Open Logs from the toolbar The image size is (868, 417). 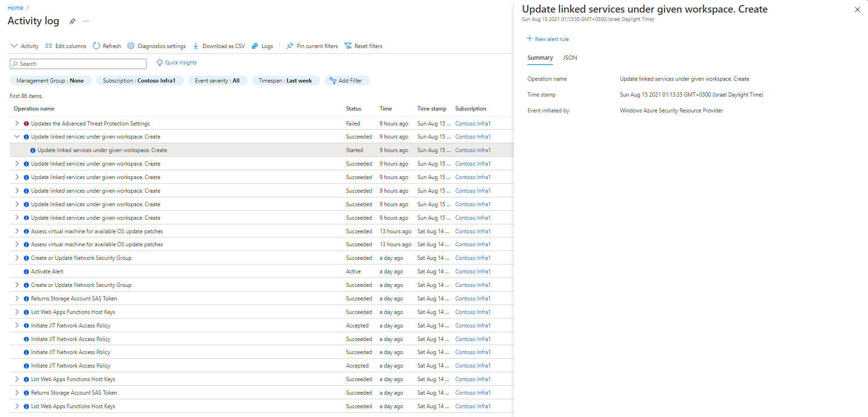tap(262, 46)
